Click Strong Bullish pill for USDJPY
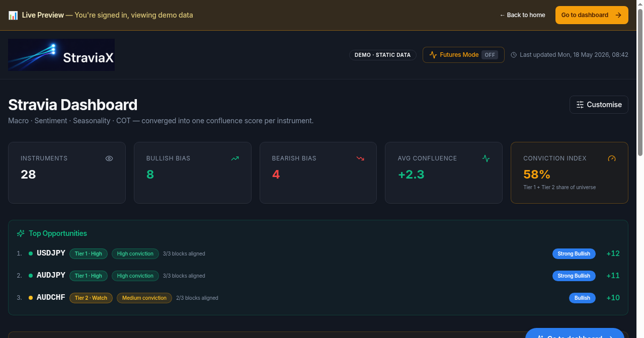Viewport: 644px width, 338px height. (x=574, y=254)
